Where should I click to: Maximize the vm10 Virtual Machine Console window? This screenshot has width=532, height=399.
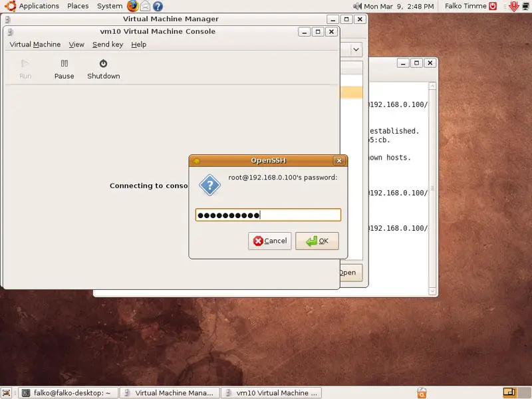tap(318, 32)
